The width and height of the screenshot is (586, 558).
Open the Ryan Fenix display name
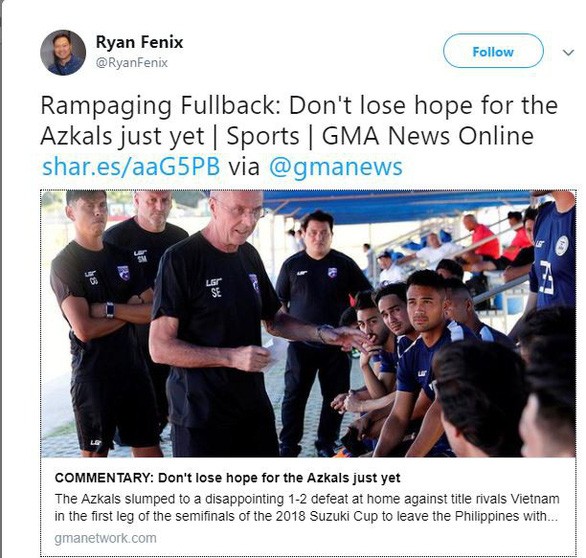pyautogui.click(x=139, y=42)
